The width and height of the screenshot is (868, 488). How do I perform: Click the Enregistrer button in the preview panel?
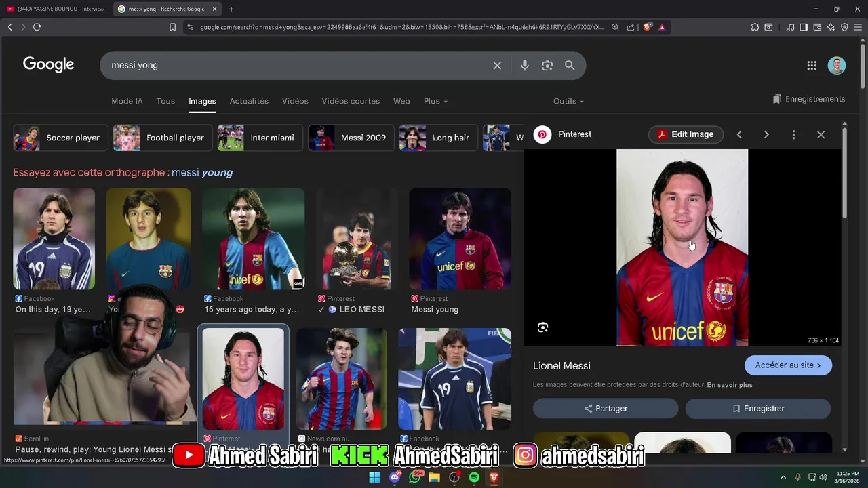point(758,409)
